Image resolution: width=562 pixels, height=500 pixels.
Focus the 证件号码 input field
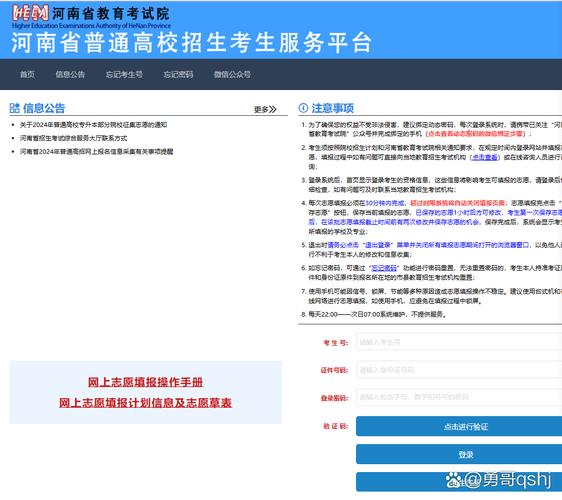[459, 370]
